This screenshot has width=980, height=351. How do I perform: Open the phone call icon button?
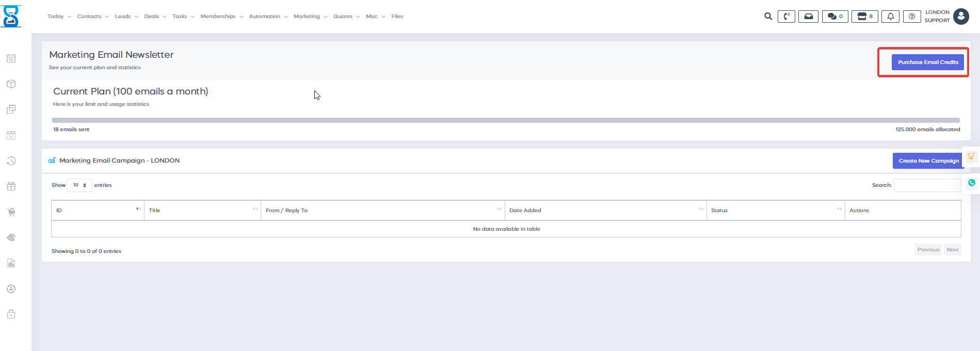786,17
